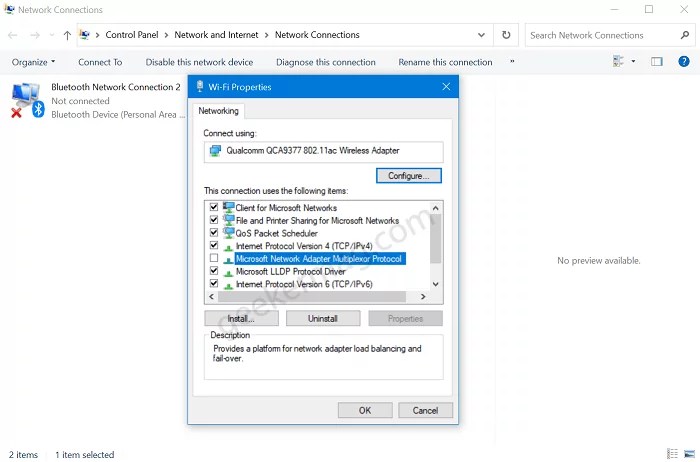Screen dimensions: 700x462
Task: Click the Uninstall button
Action: [323, 318]
